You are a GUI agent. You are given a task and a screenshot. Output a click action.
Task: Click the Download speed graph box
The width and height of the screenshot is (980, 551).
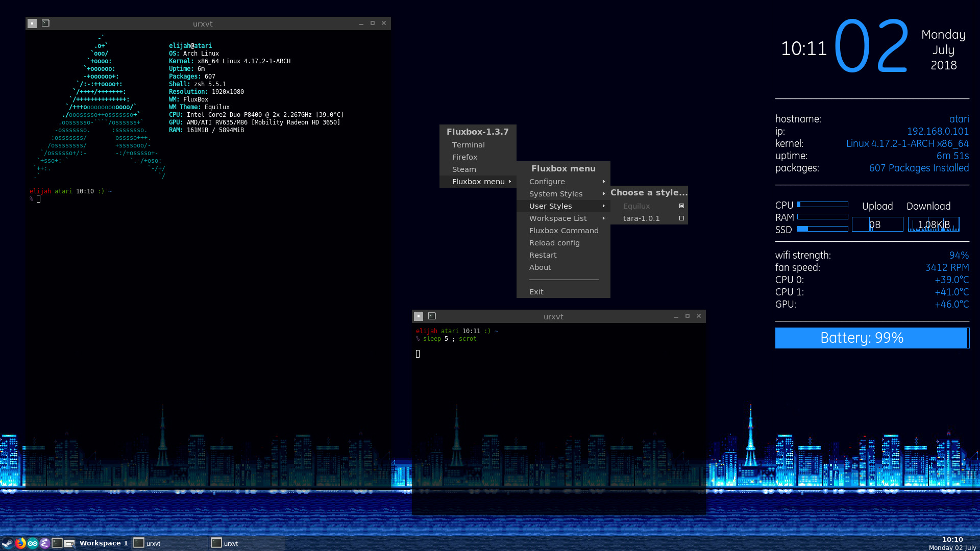click(x=934, y=224)
